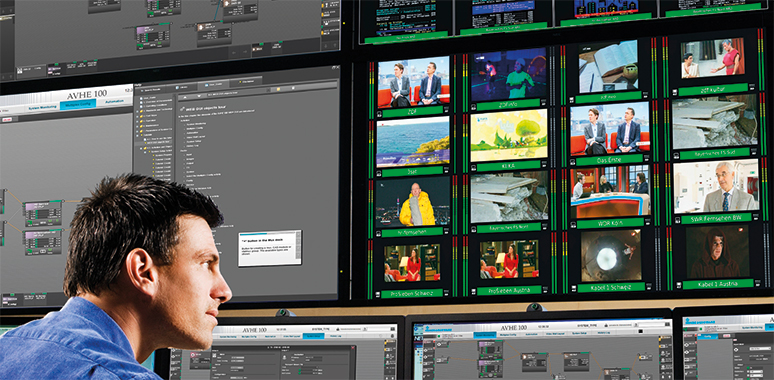Click the green ProSieben Austria label
774x380 pixels.
click(x=509, y=290)
